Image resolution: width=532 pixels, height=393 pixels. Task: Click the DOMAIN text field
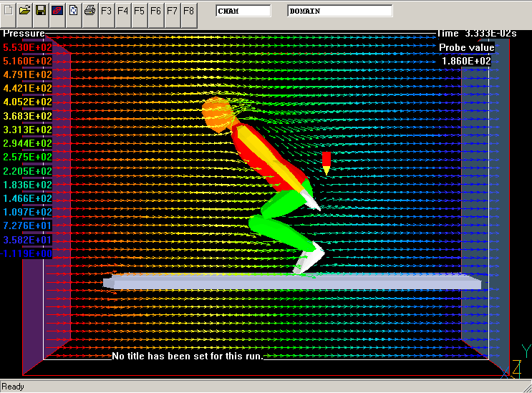coord(339,11)
